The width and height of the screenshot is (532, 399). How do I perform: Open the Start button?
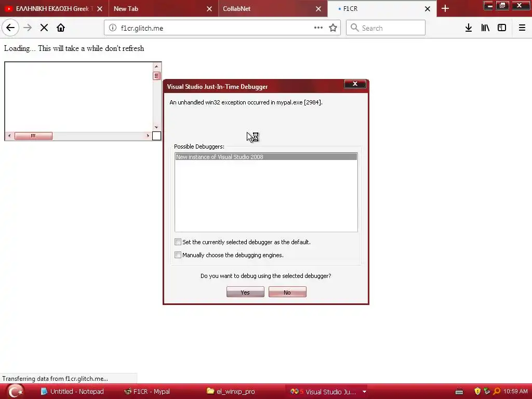(15, 392)
